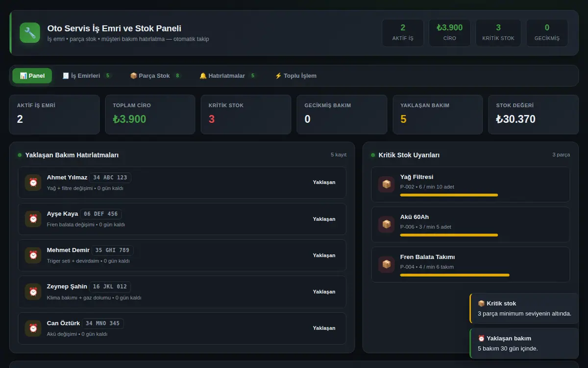Click license plate 34 ABC 123
The height and width of the screenshot is (368, 588).
click(x=110, y=178)
